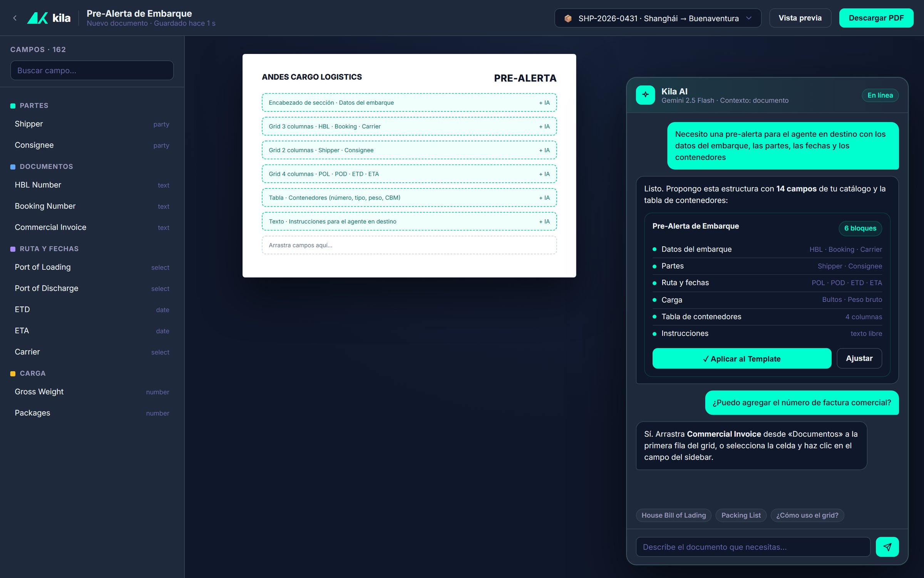Screen dimensions: 924x578
Task: Select the ETD date field
Action: 92,309
